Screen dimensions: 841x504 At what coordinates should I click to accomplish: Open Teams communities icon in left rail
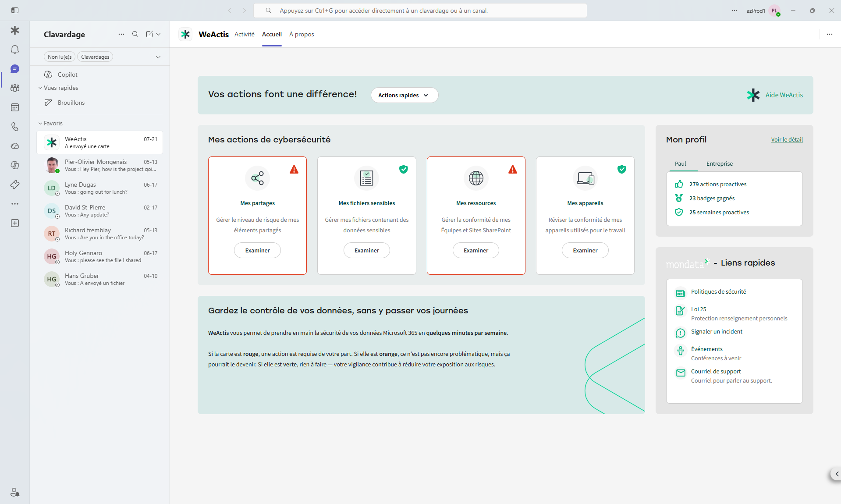[15, 88]
